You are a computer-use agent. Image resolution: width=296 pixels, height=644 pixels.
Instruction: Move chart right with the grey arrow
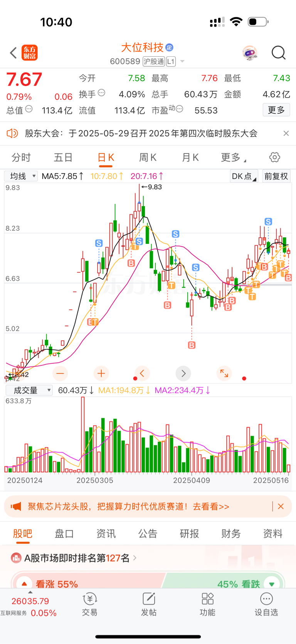click(183, 373)
